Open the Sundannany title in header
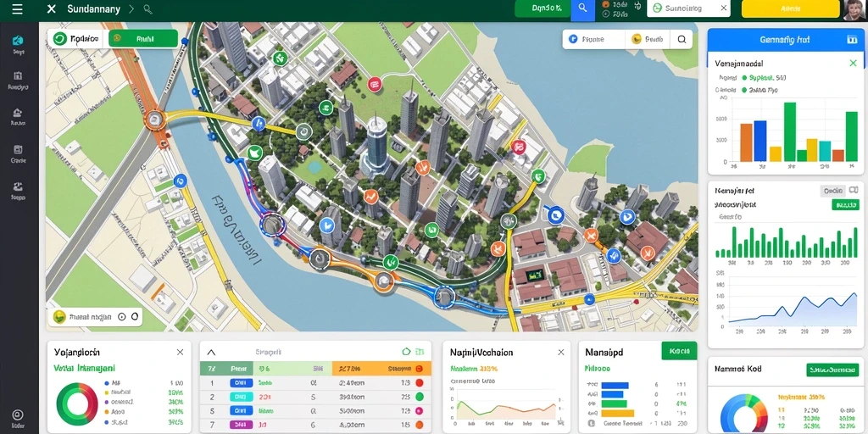The height and width of the screenshot is (434, 868). coord(92,9)
